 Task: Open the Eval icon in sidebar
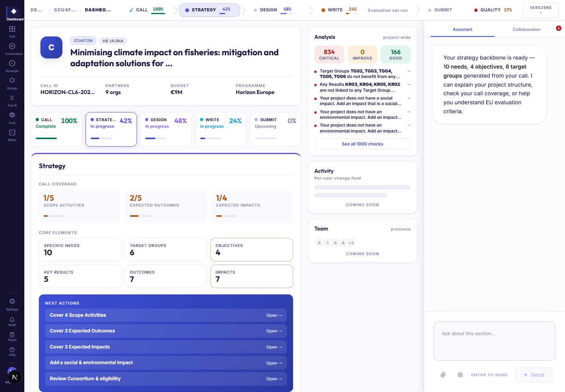tap(12, 115)
